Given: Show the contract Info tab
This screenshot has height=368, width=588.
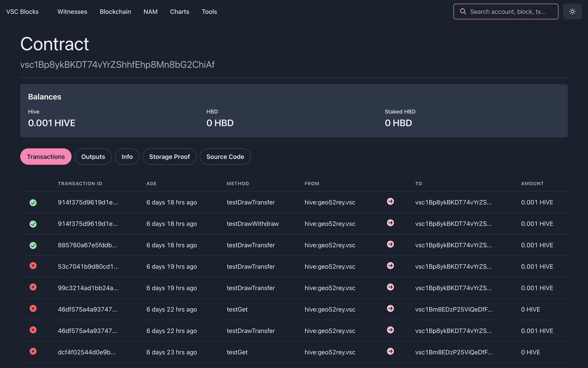Looking at the screenshot, I should pyautogui.click(x=127, y=157).
